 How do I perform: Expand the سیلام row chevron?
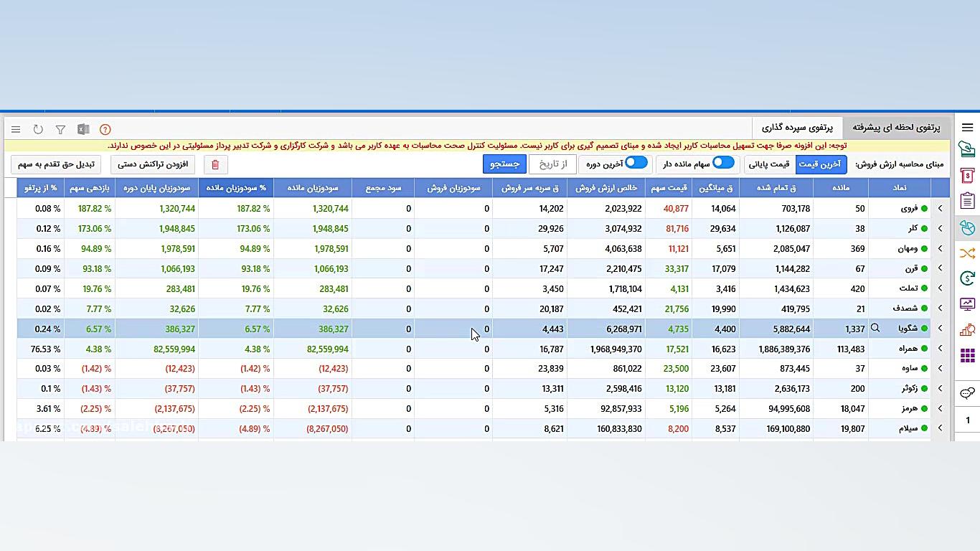pos(940,428)
